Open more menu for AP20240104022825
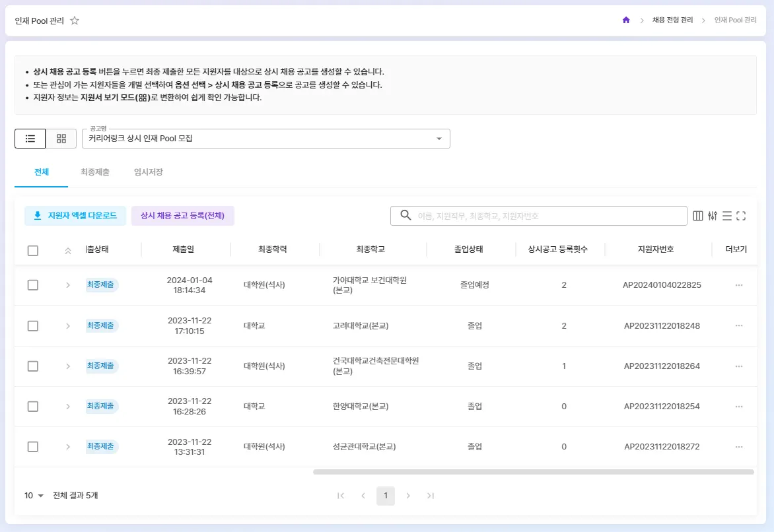This screenshot has height=532, width=774. point(739,285)
